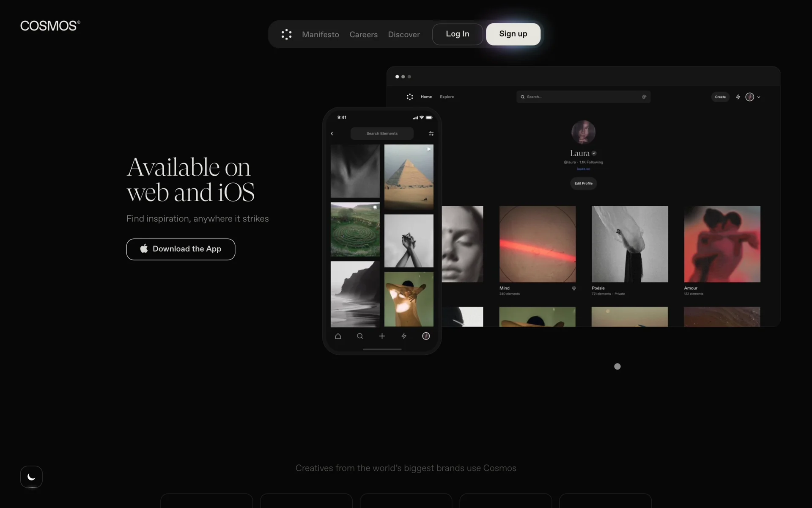Click the Cosmos dotted logo in navbar
Viewport: 812px width, 508px height.
point(286,34)
